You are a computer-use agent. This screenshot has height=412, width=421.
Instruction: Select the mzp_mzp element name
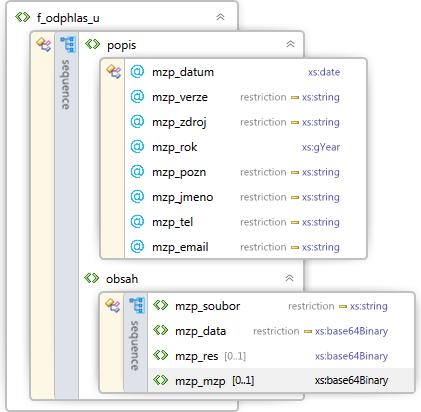click(200, 381)
